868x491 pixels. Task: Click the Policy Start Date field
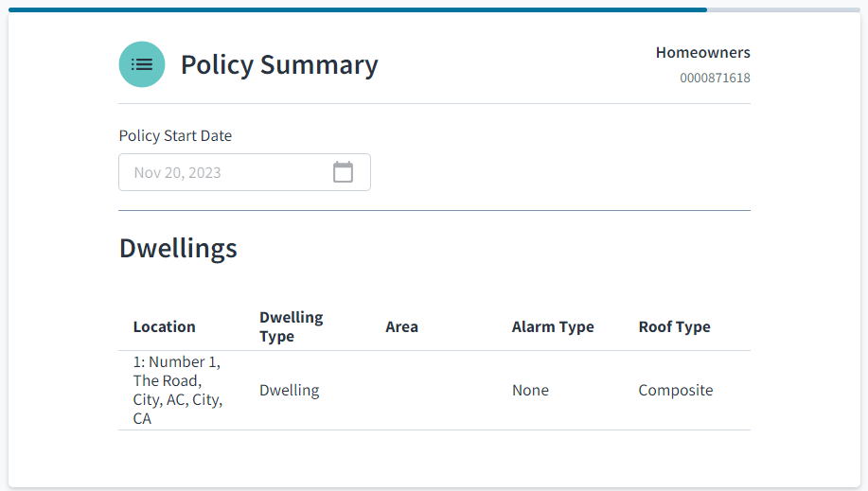(x=244, y=172)
